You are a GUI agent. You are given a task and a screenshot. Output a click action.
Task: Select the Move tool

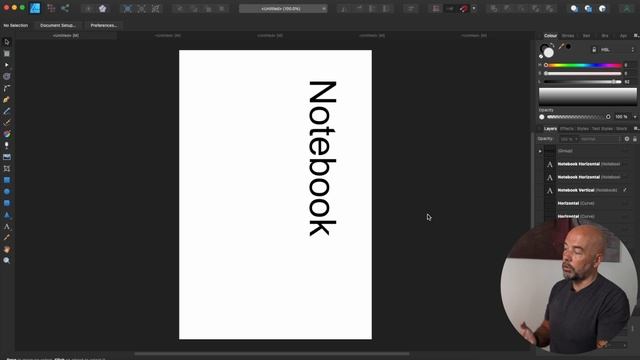pos(7,42)
